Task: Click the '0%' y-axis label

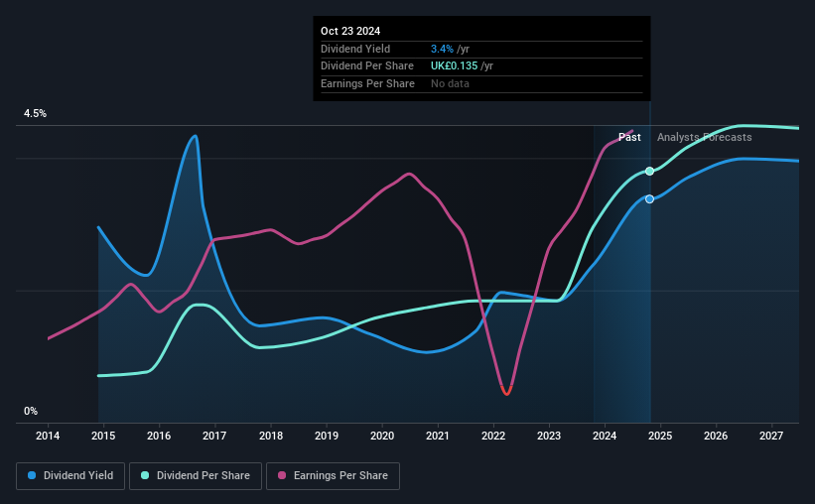Action: (31, 411)
